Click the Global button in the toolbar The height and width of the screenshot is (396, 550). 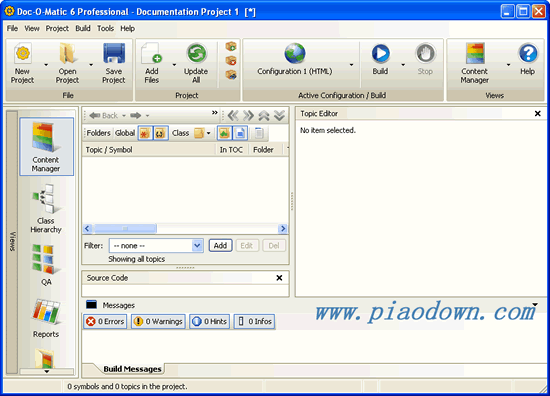[x=125, y=133]
